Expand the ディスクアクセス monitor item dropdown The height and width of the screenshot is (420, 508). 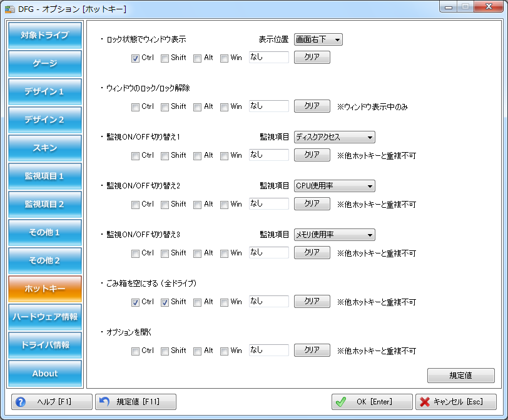click(334, 137)
